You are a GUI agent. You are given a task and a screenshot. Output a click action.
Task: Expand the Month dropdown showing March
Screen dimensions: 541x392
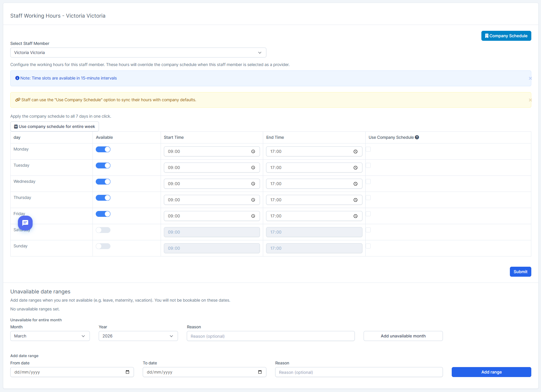click(50, 336)
